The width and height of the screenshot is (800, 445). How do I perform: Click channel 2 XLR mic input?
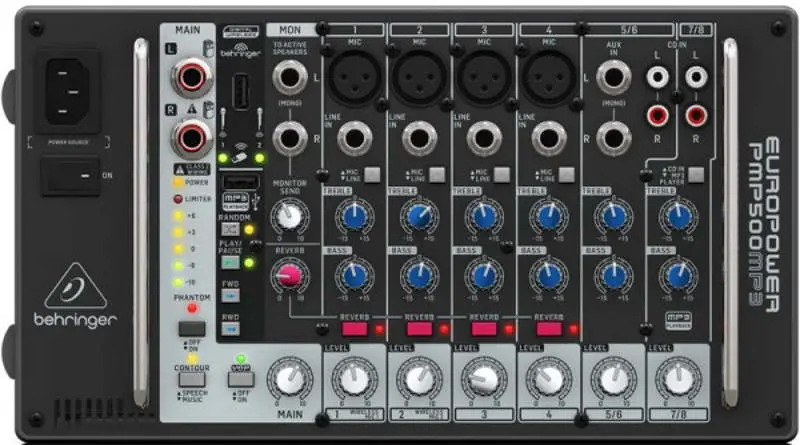pos(419,77)
